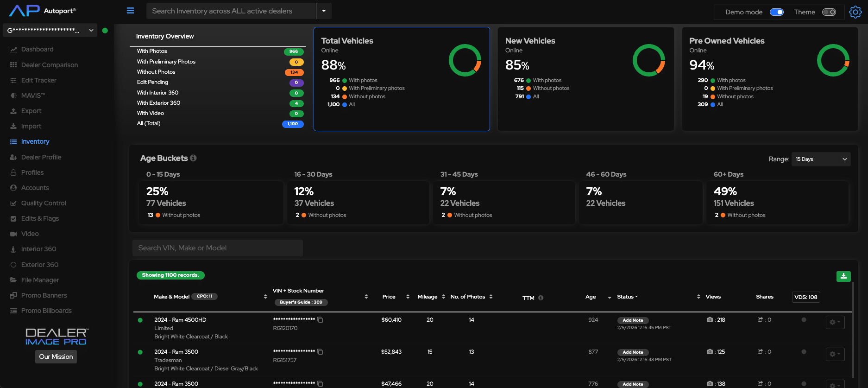Disable the Demo mode switch

point(776,12)
